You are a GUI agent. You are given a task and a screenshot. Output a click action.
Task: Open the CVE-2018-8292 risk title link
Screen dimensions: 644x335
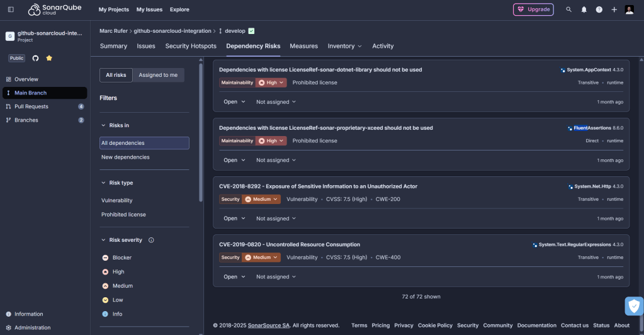coord(318,186)
